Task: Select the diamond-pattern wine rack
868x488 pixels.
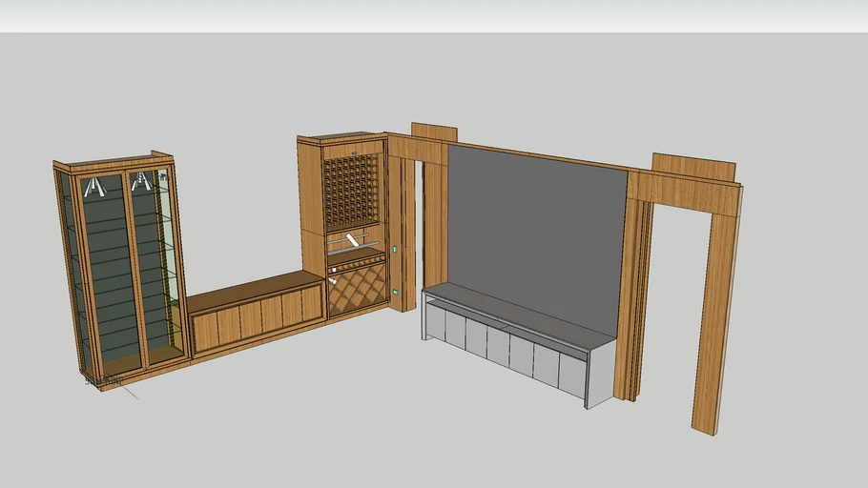Action: point(357,291)
